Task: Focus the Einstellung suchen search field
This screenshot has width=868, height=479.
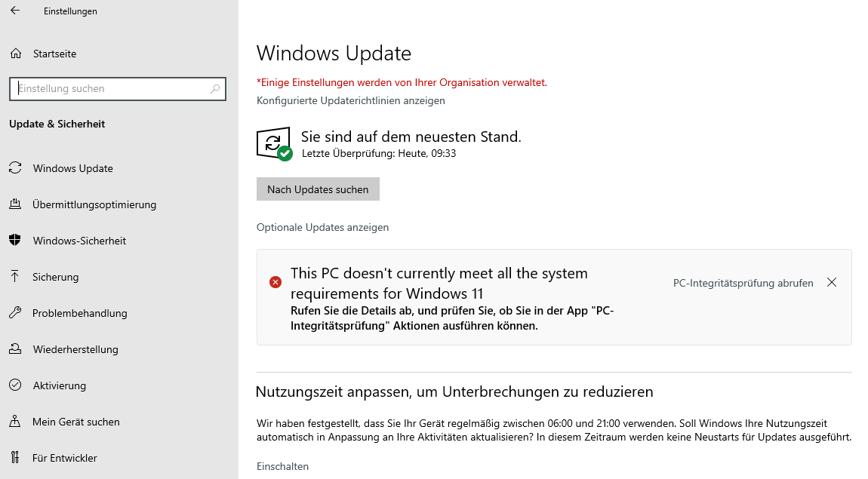Action: pyautogui.click(x=117, y=88)
